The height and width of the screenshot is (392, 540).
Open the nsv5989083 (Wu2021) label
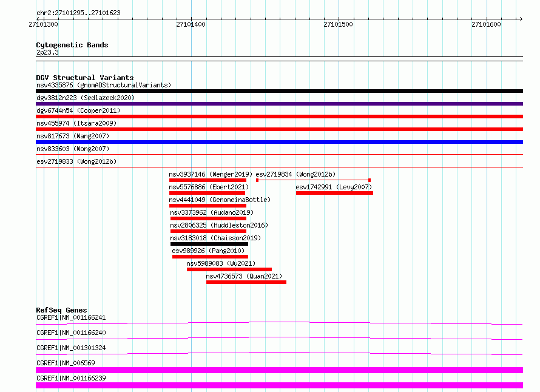pos(221,263)
